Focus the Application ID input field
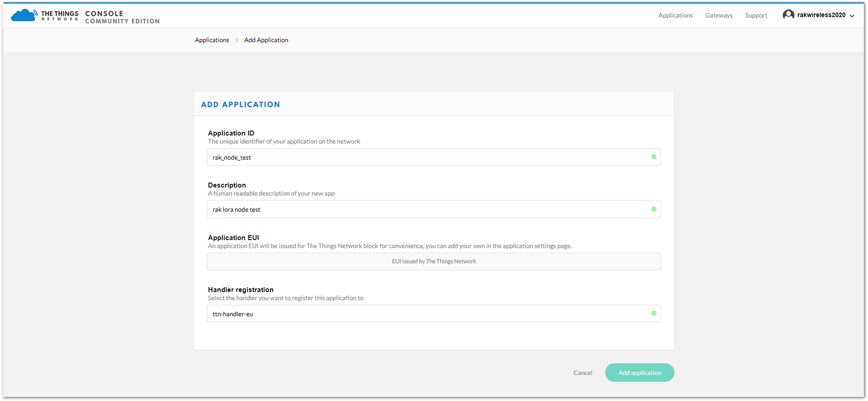This screenshot has height=401, width=868. pyautogui.click(x=434, y=157)
